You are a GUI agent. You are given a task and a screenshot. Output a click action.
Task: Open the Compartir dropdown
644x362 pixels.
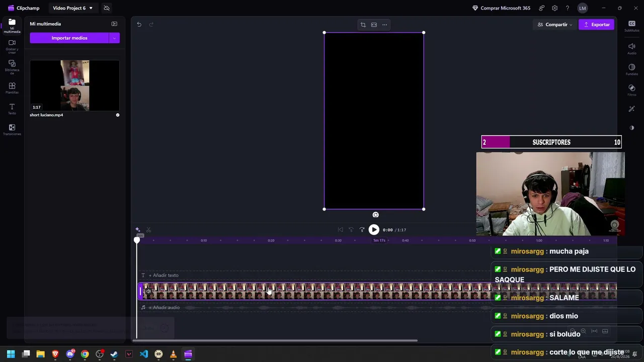coord(555,25)
